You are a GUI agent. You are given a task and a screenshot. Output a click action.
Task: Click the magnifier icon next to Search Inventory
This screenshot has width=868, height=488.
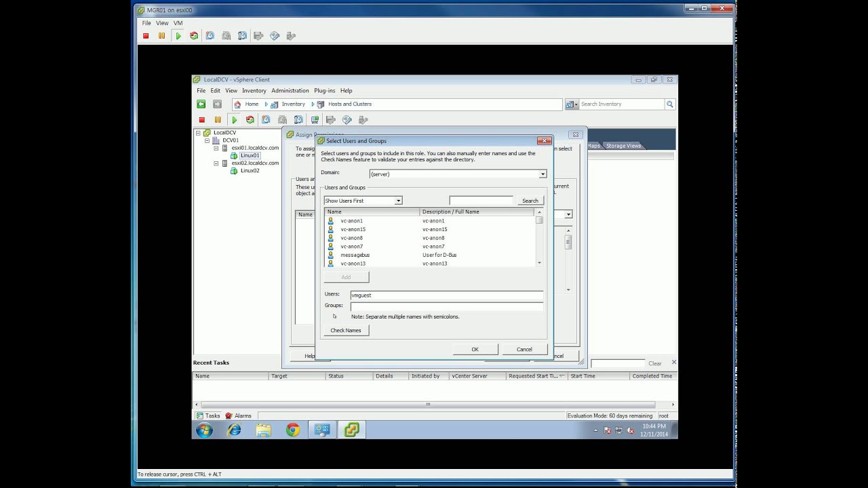(670, 104)
